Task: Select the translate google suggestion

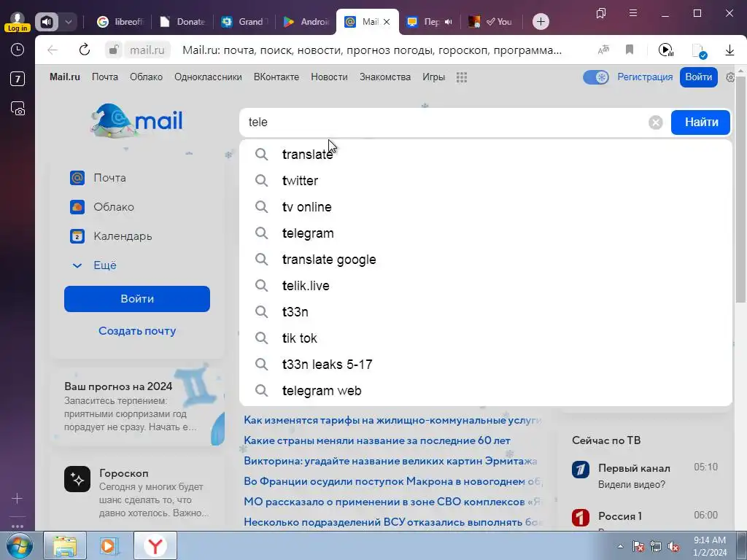Action: point(486,259)
